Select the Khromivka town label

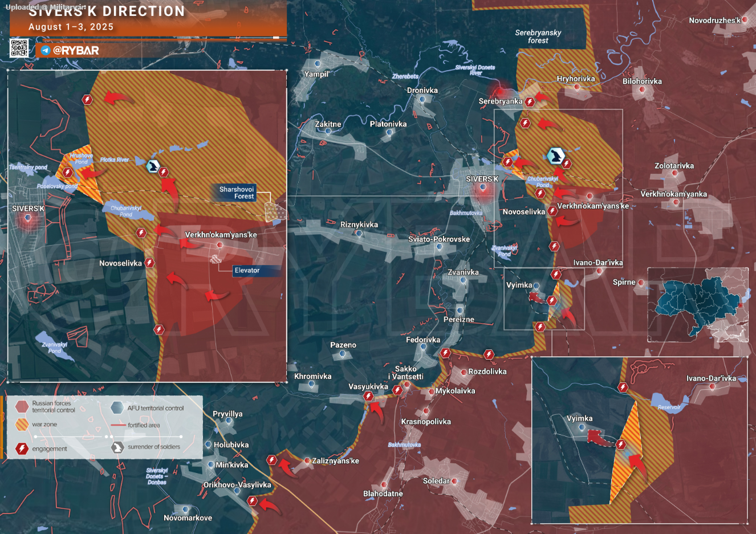point(312,377)
